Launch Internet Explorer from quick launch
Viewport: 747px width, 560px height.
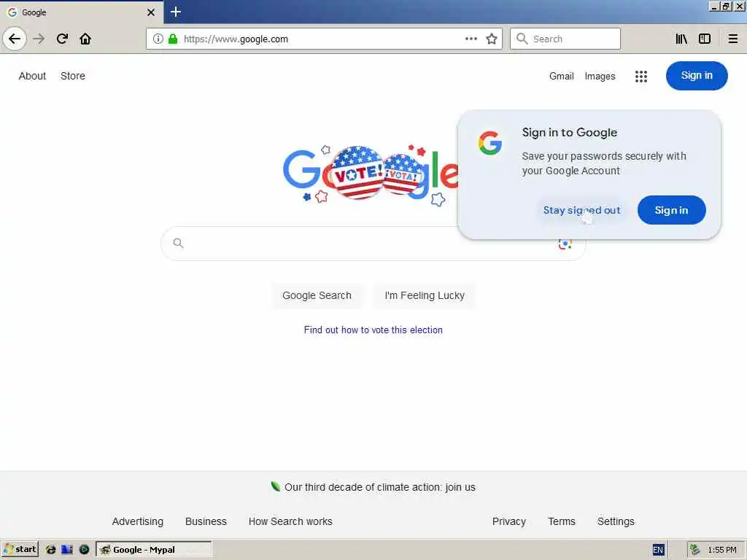[50, 550]
